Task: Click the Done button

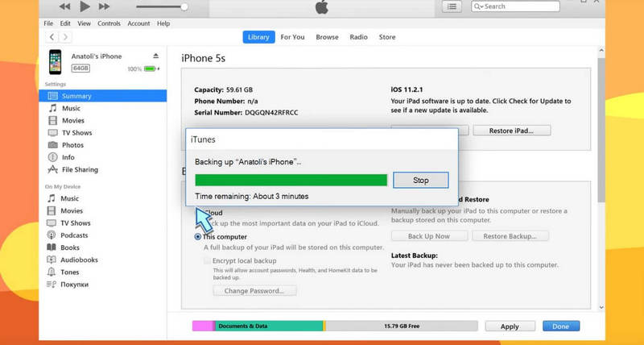Action: click(x=560, y=326)
